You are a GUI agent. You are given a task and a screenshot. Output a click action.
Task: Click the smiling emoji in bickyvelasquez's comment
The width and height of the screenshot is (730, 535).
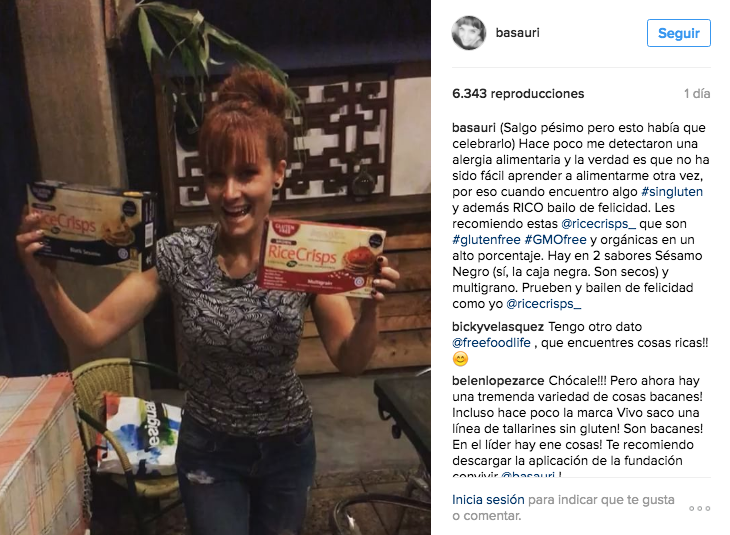coord(460,359)
